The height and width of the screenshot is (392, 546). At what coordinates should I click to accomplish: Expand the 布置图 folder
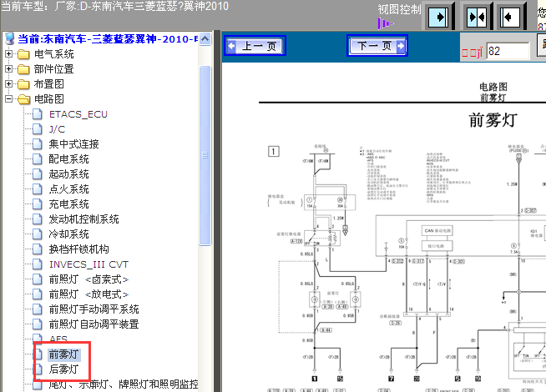[x=8, y=84]
